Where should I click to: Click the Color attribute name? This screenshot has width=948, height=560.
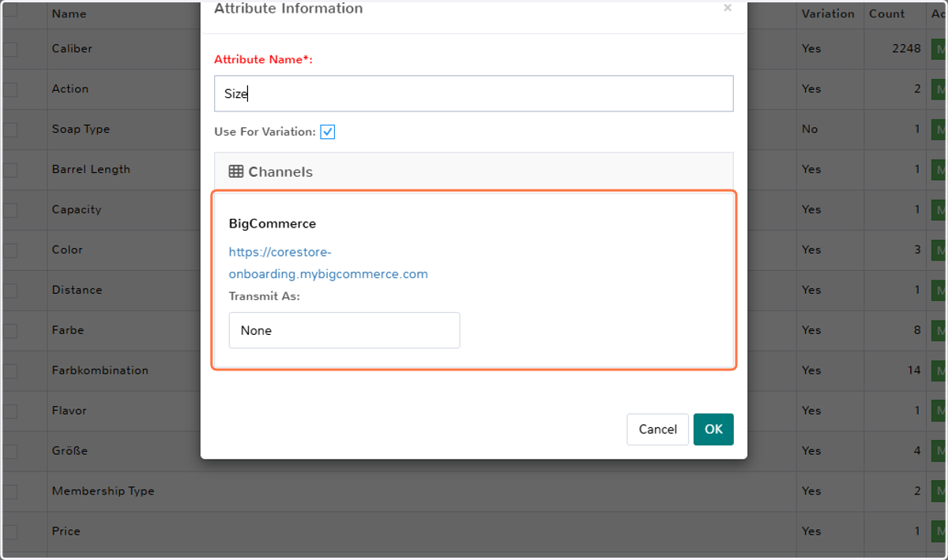(67, 250)
